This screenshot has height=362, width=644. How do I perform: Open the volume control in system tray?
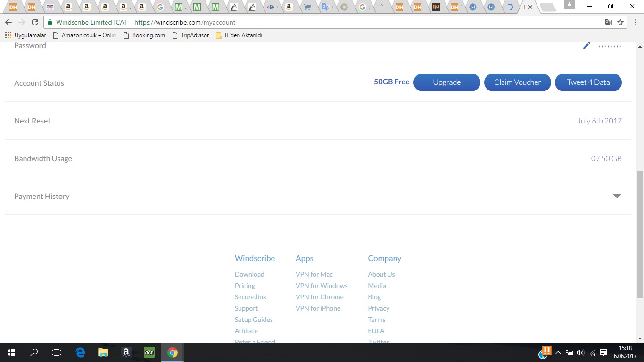[580, 353]
